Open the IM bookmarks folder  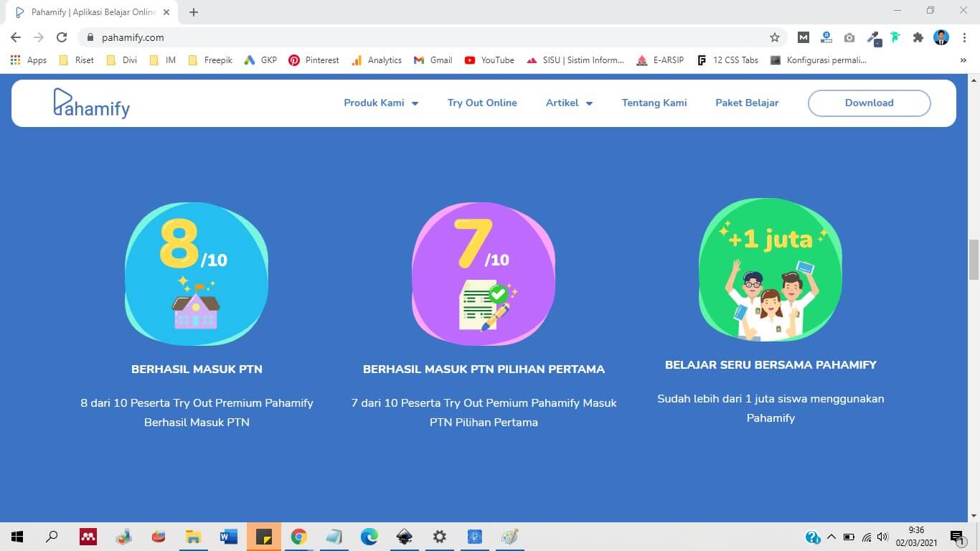click(163, 60)
